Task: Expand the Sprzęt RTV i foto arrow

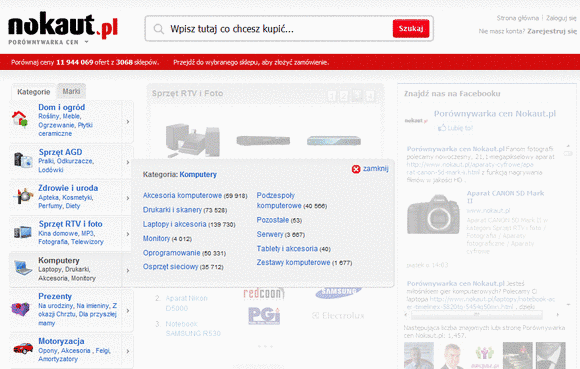Action: 128,234
